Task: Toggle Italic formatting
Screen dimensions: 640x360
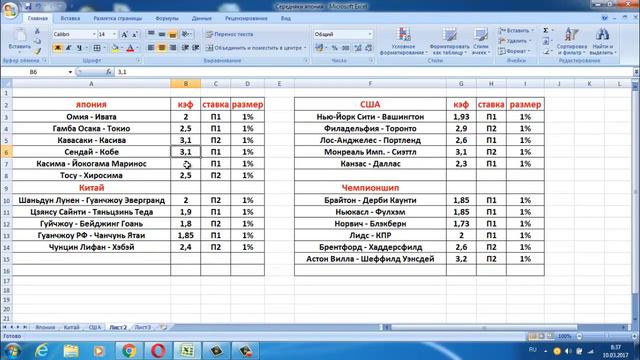Action: pos(68,48)
